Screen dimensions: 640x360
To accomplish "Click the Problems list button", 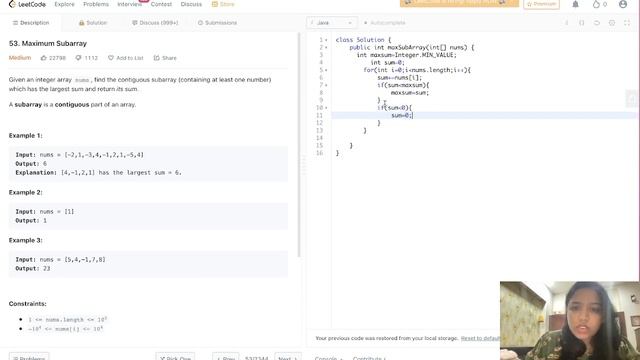I will (29, 357).
